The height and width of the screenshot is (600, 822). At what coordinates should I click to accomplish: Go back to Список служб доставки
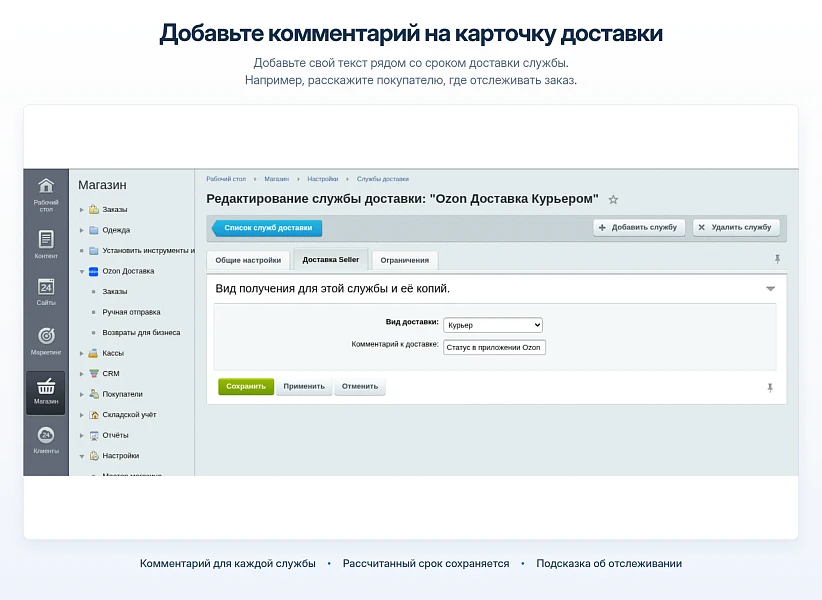click(x=267, y=228)
